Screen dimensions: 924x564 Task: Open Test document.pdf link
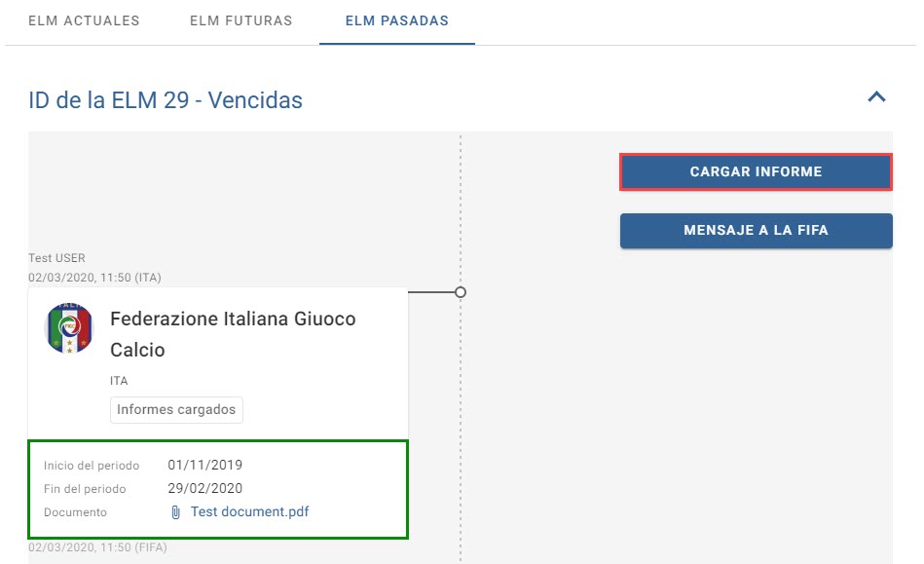(x=250, y=511)
